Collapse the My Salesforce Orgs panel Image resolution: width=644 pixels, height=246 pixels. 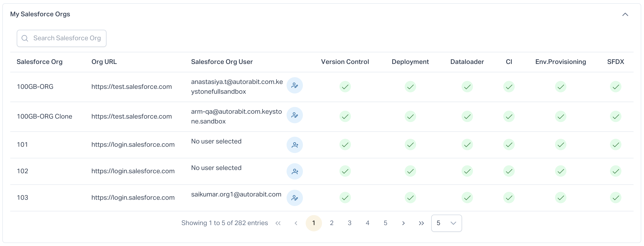pyautogui.click(x=625, y=14)
